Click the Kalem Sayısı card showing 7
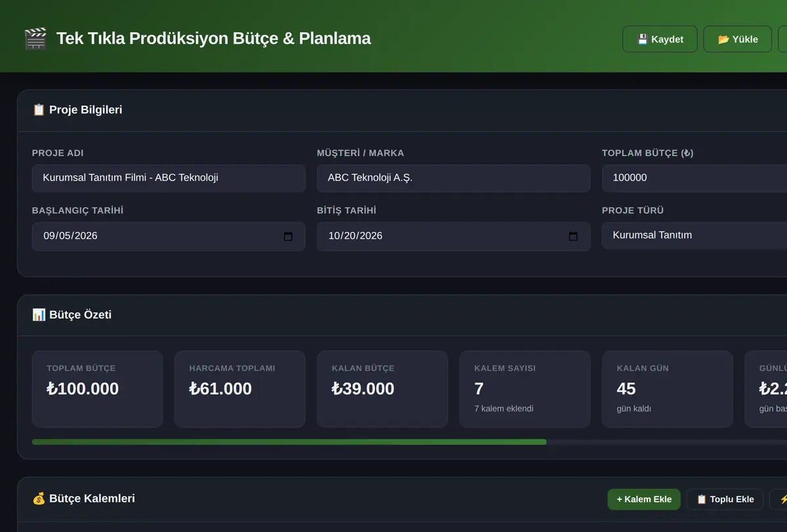This screenshot has width=787, height=532. [x=525, y=389]
